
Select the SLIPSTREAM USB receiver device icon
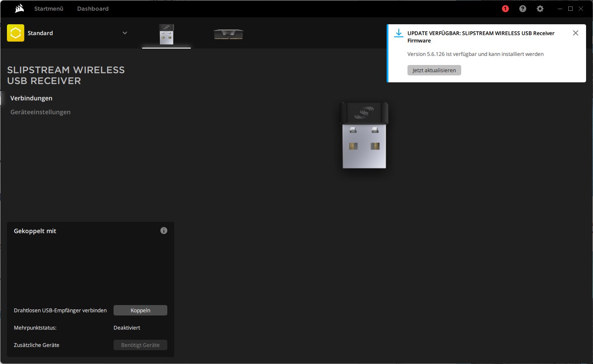[166, 33]
